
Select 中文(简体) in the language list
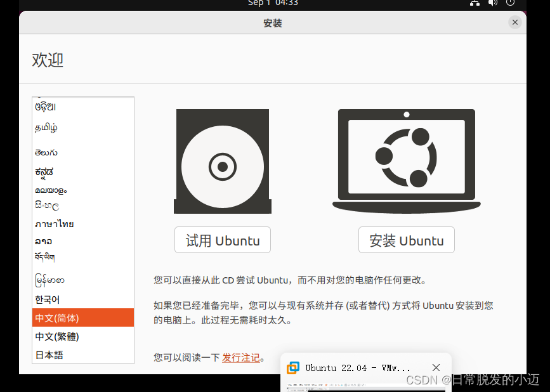tap(83, 318)
